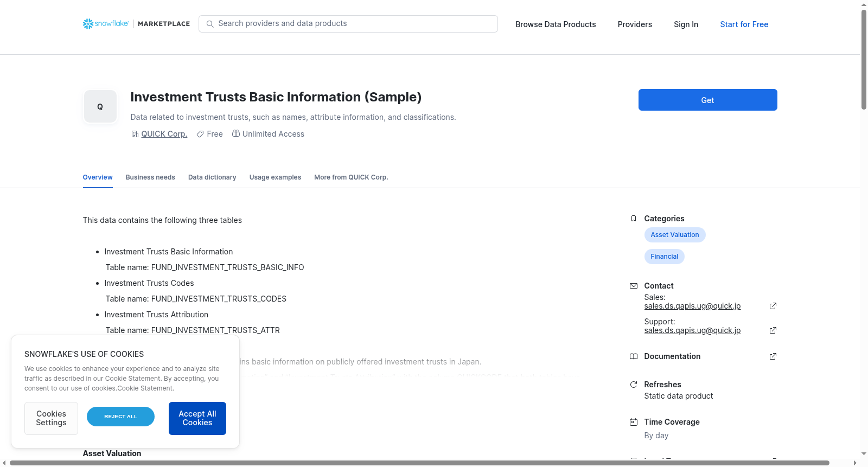The height and width of the screenshot is (467, 868).
Task: Click the Investment Trusts Codes bullet
Action: [x=149, y=283]
